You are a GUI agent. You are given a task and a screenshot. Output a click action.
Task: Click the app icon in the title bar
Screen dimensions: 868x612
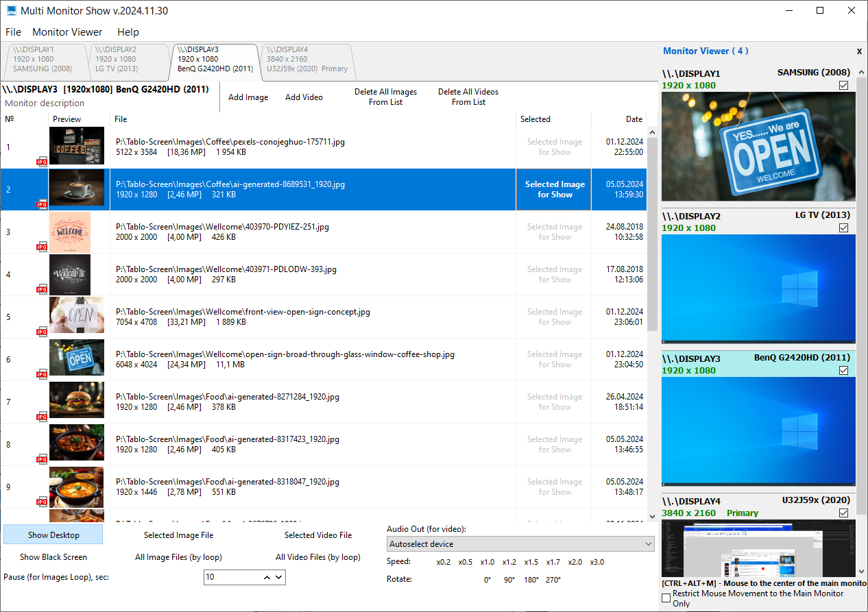click(11, 11)
